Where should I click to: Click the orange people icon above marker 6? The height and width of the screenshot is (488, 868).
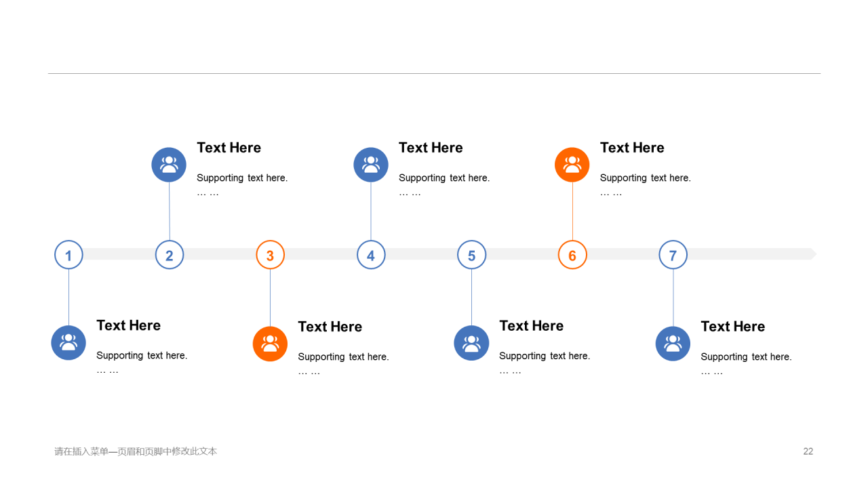click(x=572, y=165)
